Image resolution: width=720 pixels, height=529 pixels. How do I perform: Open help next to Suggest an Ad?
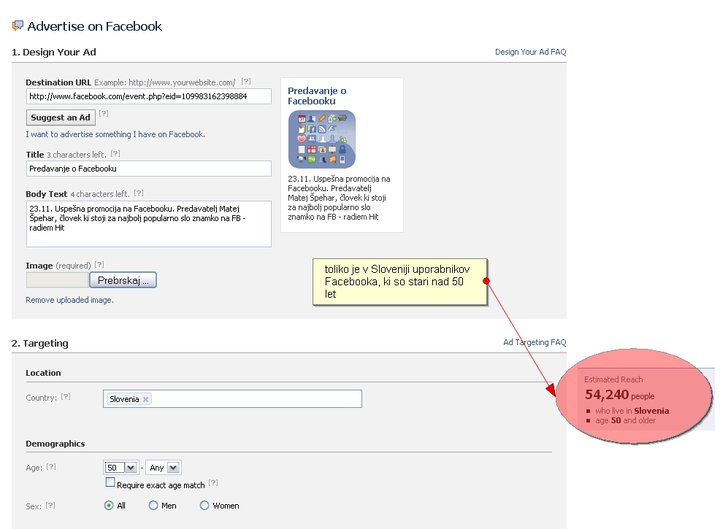[x=104, y=113]
